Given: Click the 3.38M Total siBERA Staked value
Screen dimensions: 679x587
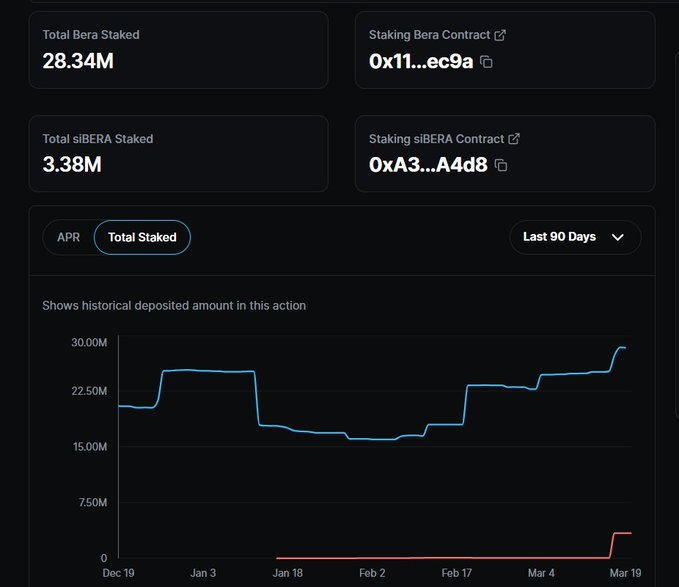Looking at the screenshot, I should click(x=72, y=164).
